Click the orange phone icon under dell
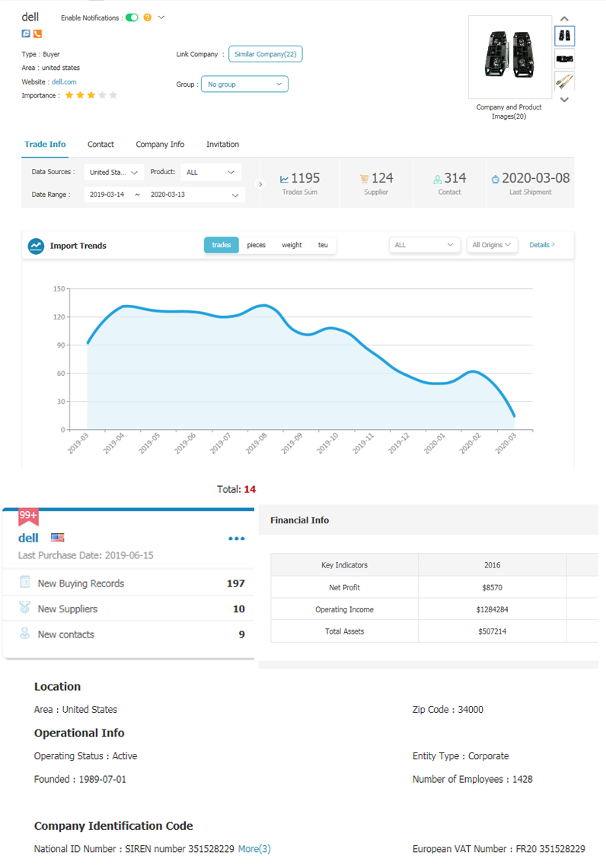 pyautogui.click(x=37, y=33)
